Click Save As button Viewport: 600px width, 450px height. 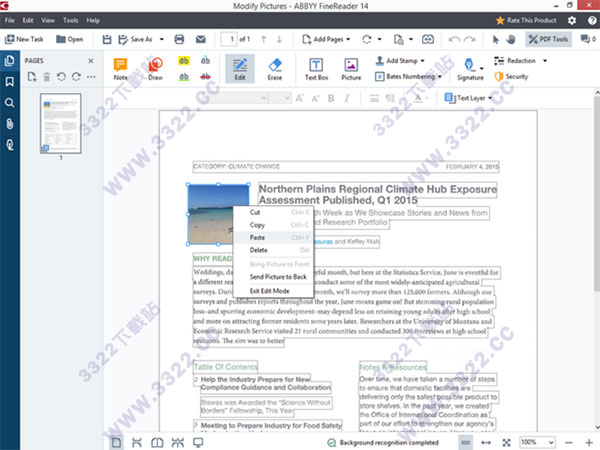pos(135,39)
